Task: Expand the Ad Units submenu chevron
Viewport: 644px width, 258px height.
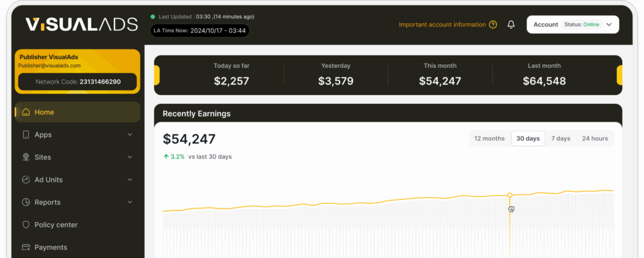Action: tap(130, 180)
